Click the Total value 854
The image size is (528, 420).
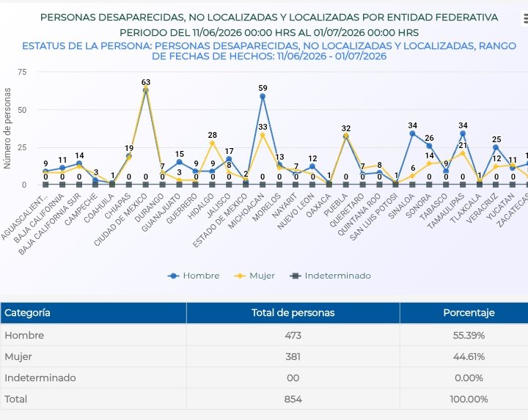coord(293,399)
